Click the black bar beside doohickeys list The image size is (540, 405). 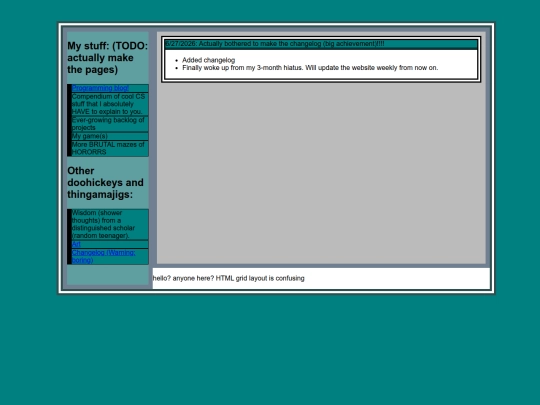[x=69, y=237]
